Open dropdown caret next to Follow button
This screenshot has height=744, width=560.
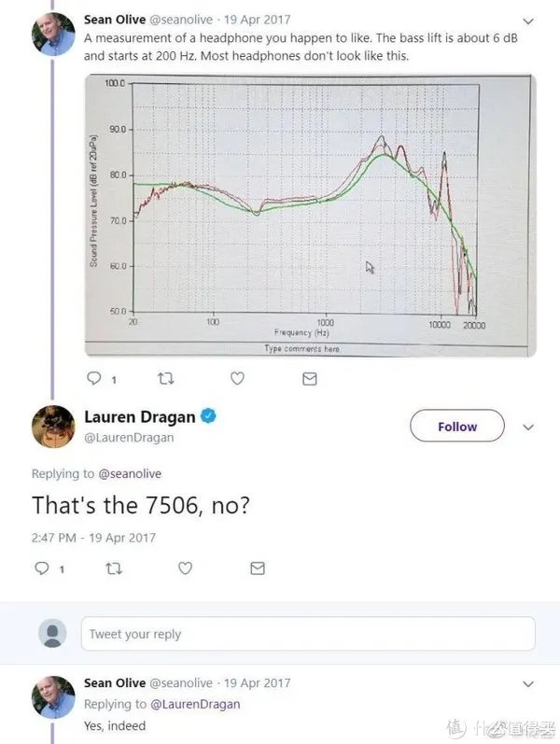tap(528, 427)
